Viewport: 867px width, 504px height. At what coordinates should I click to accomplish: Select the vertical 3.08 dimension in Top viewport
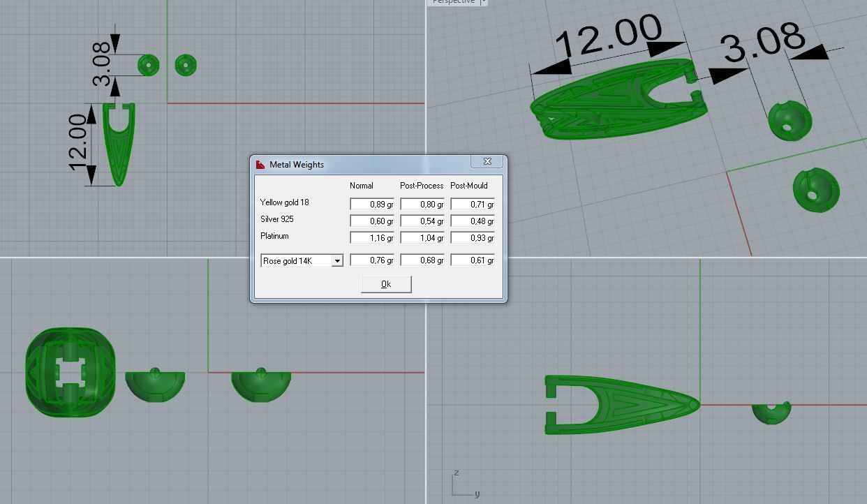click(102, 64)
